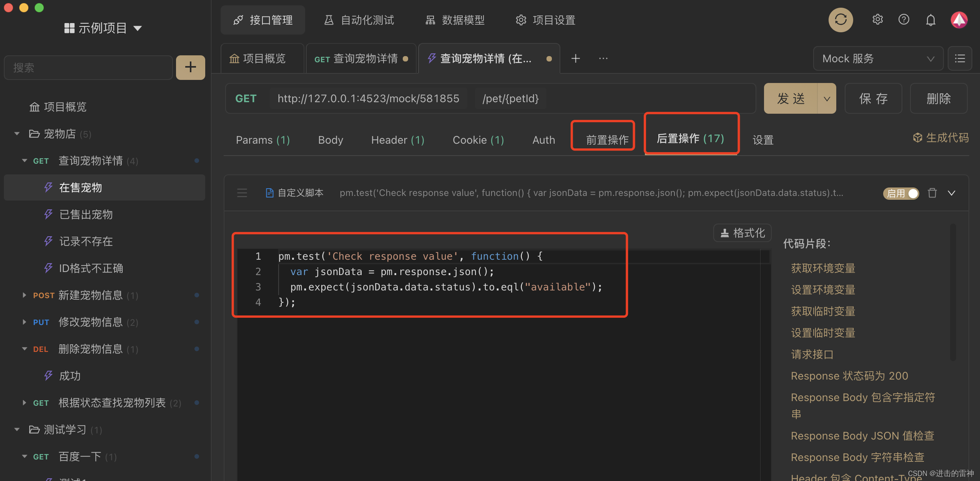Click the 保存 button
Viewport: 980px width, 481px height.
click(x=873, y=99)
